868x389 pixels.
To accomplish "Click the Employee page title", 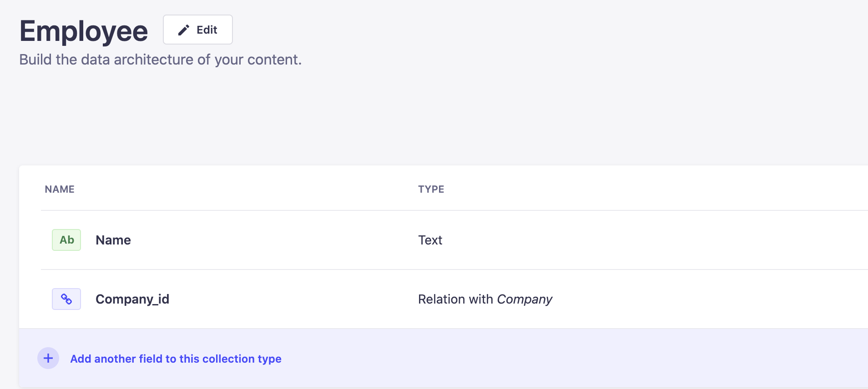I will point(84,31).
